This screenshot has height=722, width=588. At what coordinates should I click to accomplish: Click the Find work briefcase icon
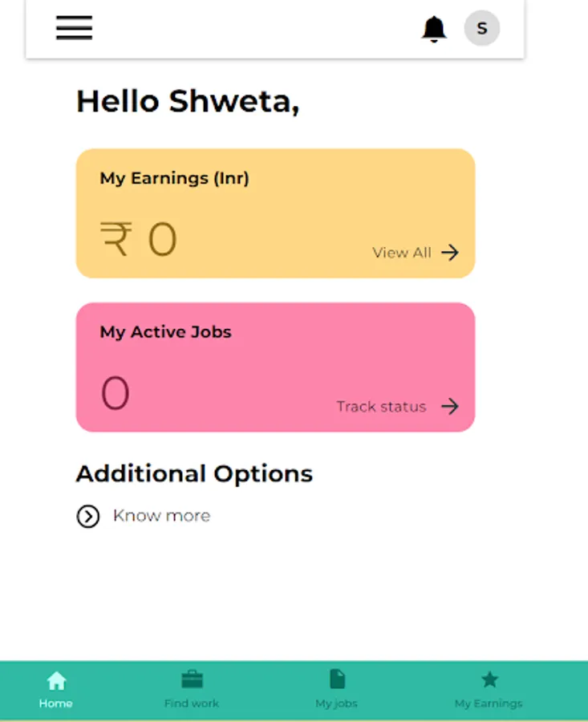[x=192, y=680]
